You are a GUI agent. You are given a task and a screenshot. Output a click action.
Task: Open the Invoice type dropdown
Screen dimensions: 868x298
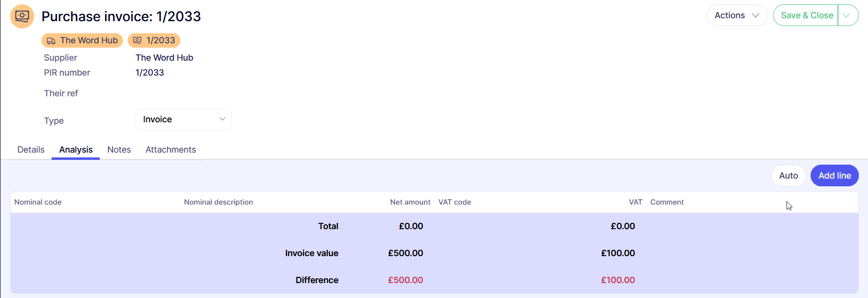pyautogui.click(x=183, y=119)
